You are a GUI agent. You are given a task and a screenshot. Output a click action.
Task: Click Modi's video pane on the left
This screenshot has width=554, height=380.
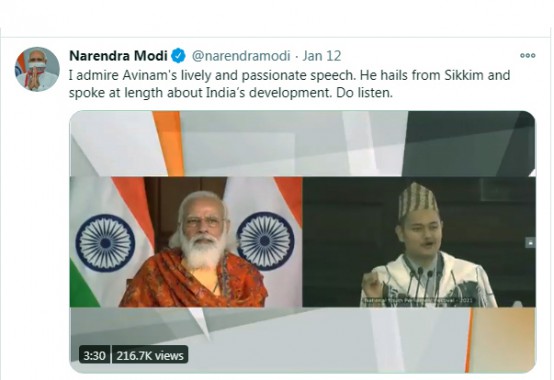186,242
